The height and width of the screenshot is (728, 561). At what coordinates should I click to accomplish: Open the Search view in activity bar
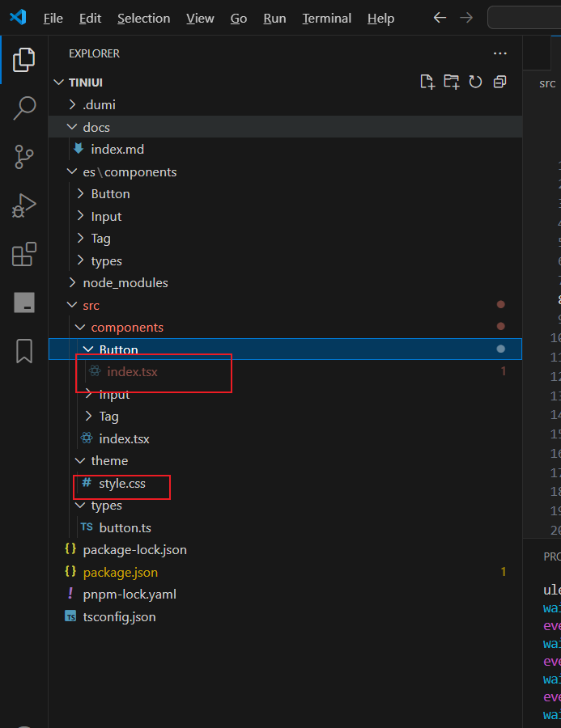click(x=24, y=108)
